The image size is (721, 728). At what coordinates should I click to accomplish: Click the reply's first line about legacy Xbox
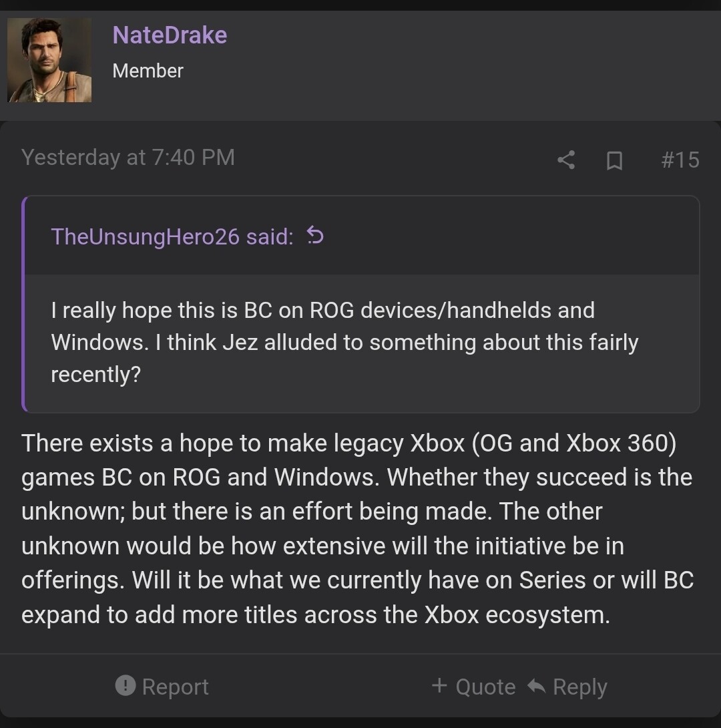(x=348, y=443)
